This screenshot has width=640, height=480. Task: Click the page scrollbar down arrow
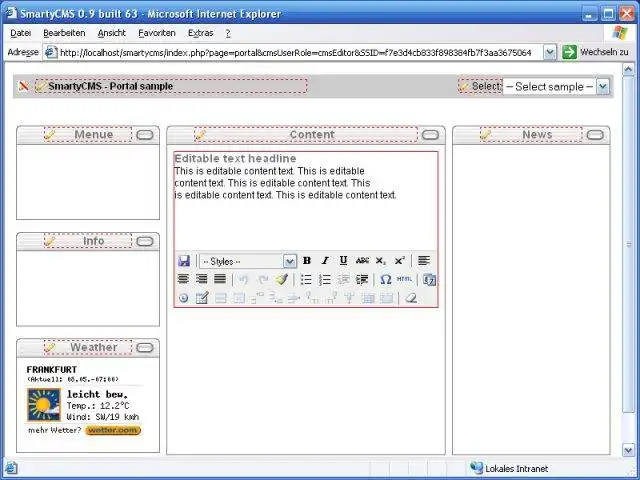coord(628,450)
